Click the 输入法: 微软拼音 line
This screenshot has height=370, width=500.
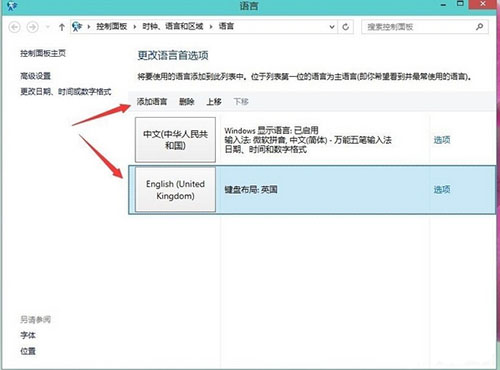pos(308,140)
